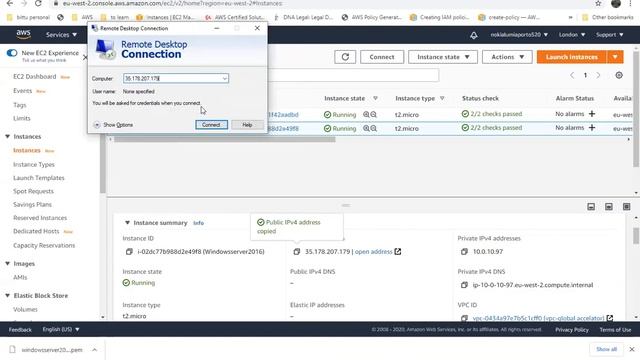Click the AWS logo home icon
Image resolution: width=640 pixels, height=360 pixels.
(23, 35)
